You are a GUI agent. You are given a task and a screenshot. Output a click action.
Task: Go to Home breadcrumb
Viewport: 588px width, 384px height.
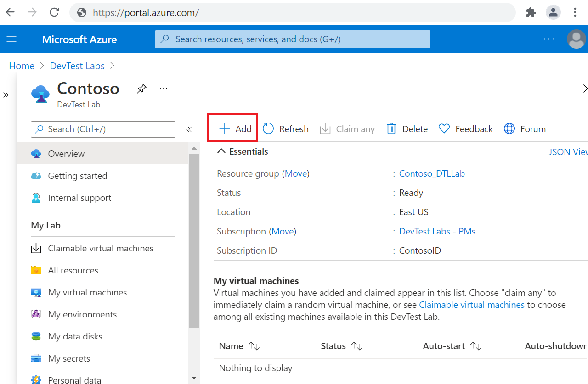[x=22, y=66]
